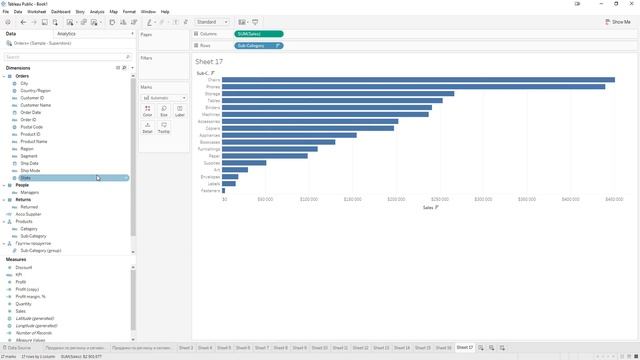Viewport: 640px width, 360px height.
Task: Click the Label card in Marks
Action: 180,111
